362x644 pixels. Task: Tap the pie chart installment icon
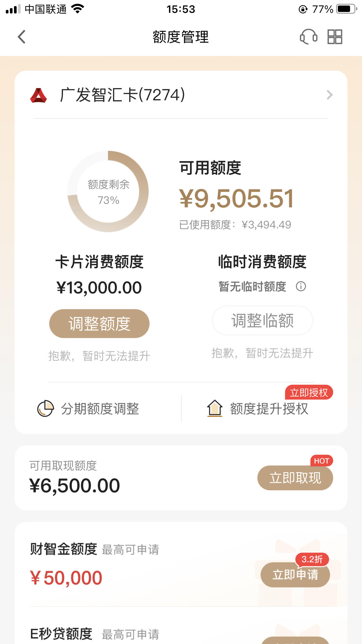45,409
